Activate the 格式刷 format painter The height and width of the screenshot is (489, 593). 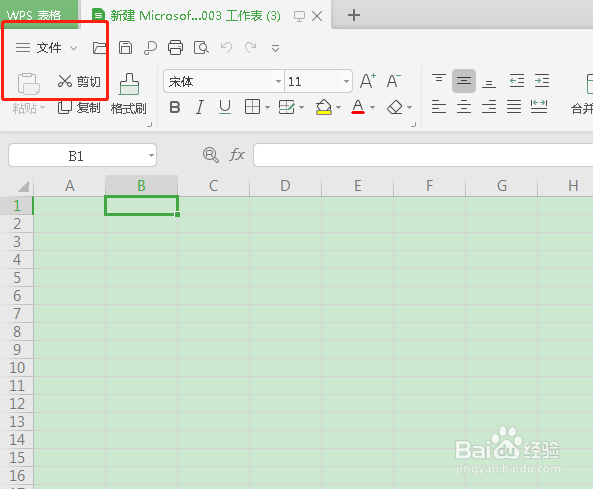(x=129, y=94)
